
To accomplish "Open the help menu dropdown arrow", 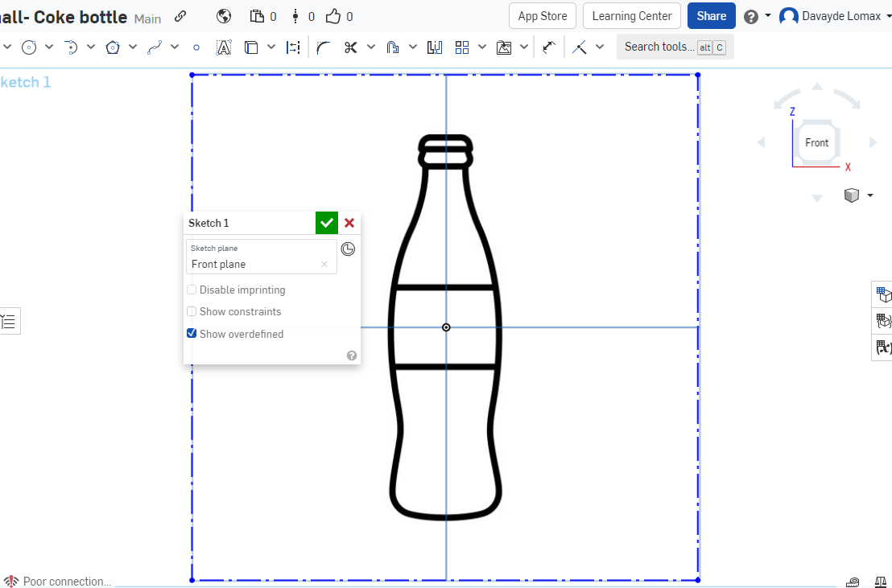I will pyautogui.click(x=768, y=15).
